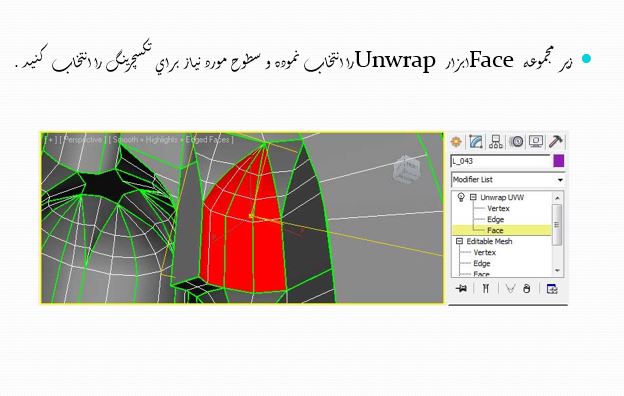Select Vertex under Editable Mesh
This screenshot has width=624, height=396.
click(484, 252)
